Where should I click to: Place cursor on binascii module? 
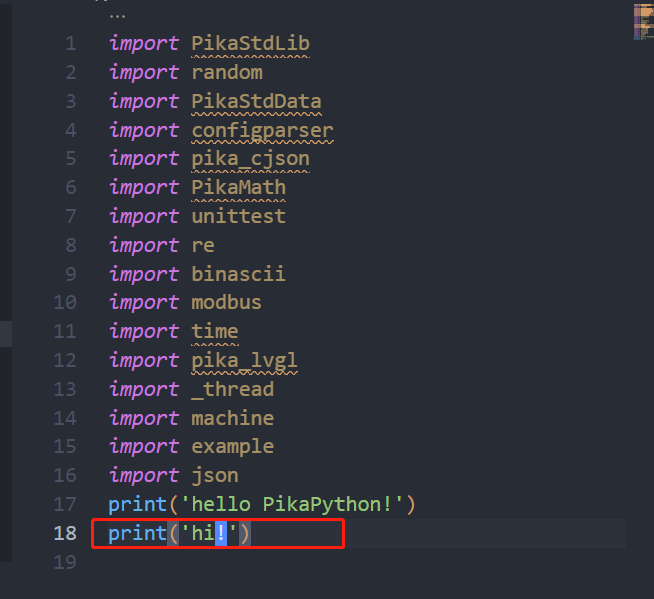coord(239,274)
